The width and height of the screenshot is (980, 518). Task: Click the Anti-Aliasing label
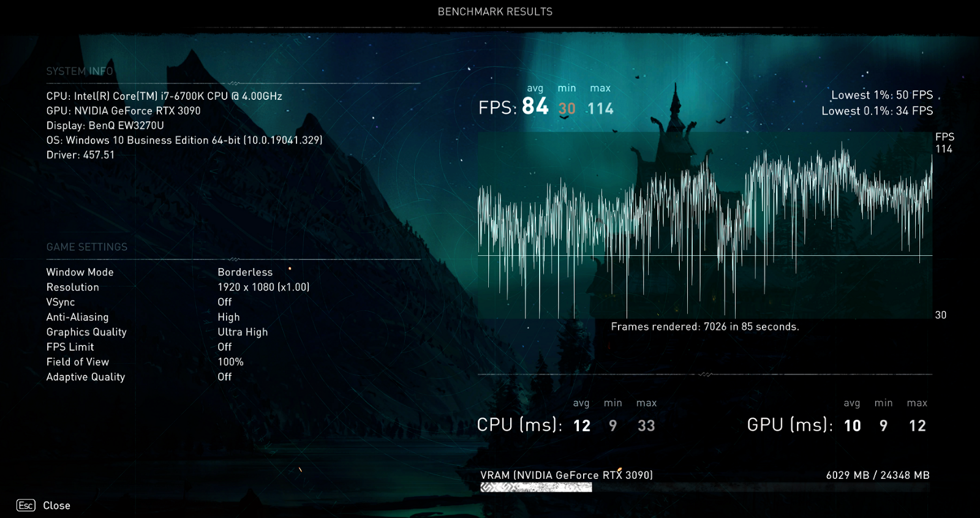[x=78, y=317]
